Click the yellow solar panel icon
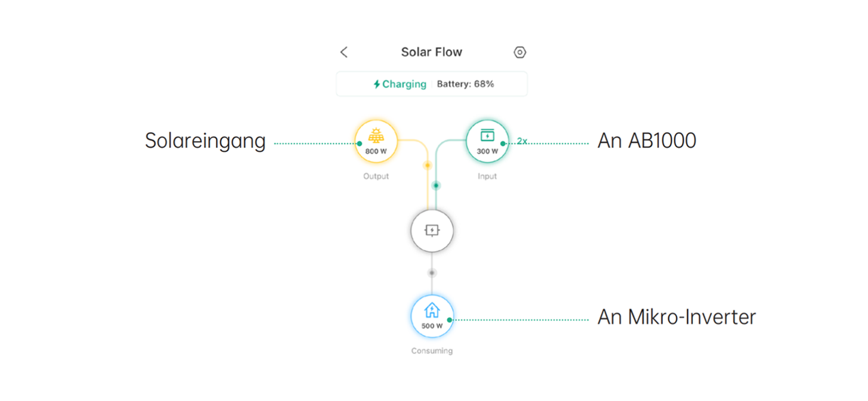Viewport: 868px width, 401px height. click(375, 135)
